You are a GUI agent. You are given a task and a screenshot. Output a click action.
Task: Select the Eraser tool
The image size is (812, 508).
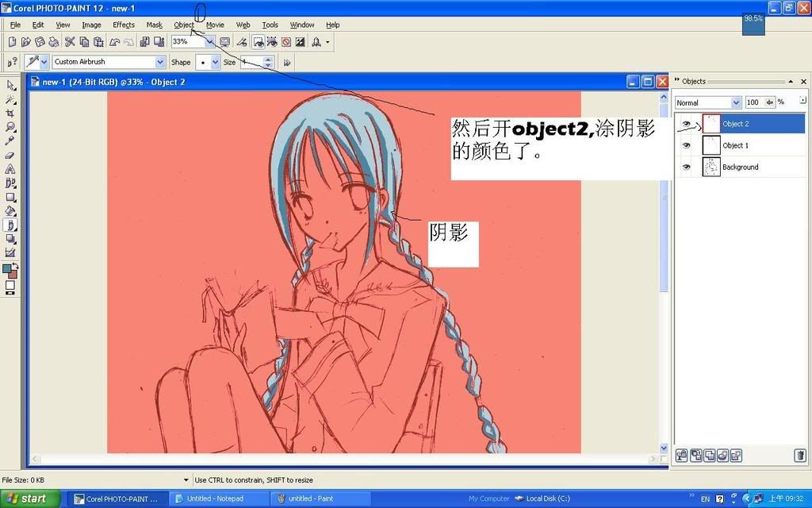[10, 155]
